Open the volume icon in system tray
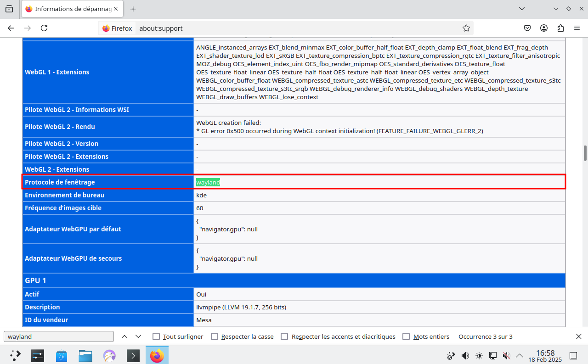Image resolution: width=588 pixels, height=364 pixels. click(465, 355)
